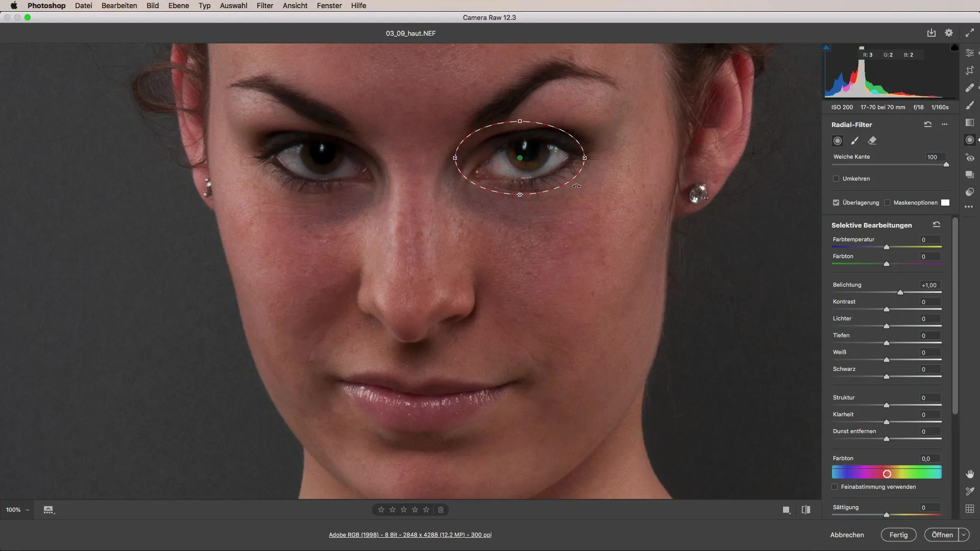Switch to single view mode icon
Image resolution: width=980 pixels, height=551 pixels.
(x=787, y=510)
